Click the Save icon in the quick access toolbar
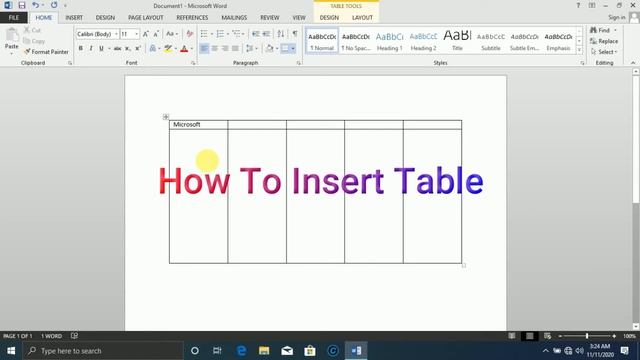Viewport: 640px width, 360px height. tap(22, 5)
